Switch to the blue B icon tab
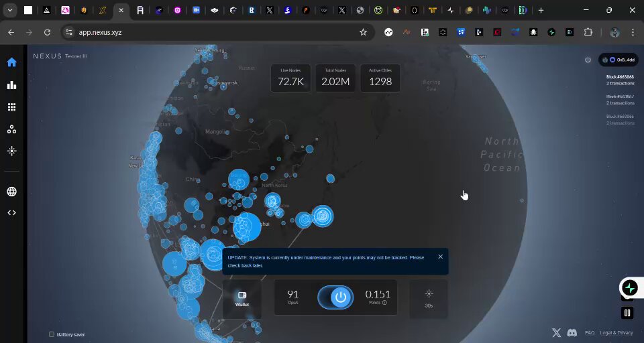644x343 pixels. 252,11
